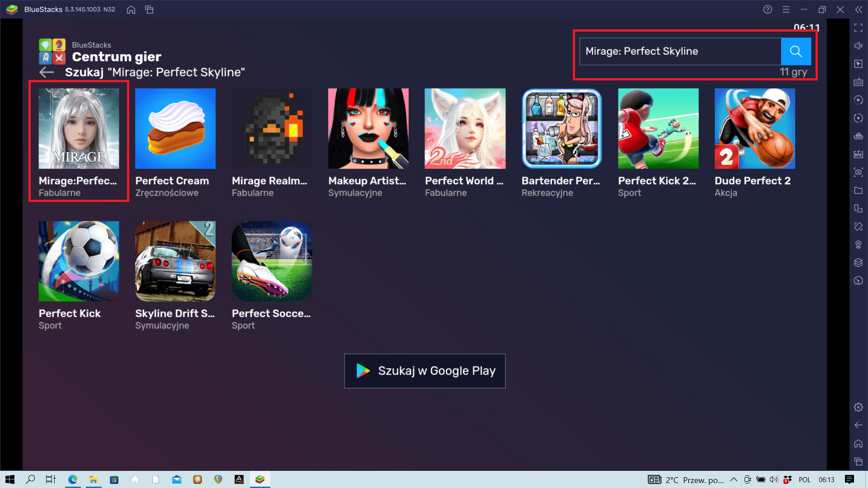This screenshot has width=868, height=488.
Task: Open the hamburger menu in title bar
Action: (786, 9)
